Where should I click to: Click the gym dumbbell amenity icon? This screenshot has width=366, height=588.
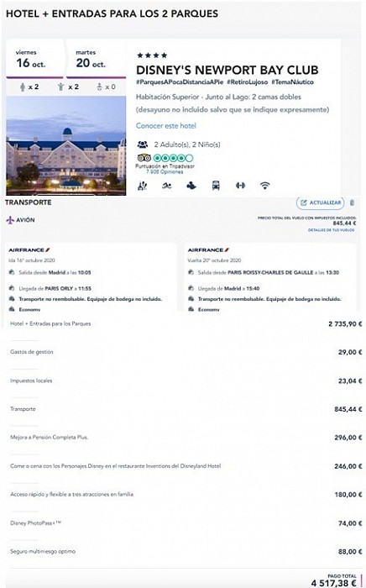point(240,186)
